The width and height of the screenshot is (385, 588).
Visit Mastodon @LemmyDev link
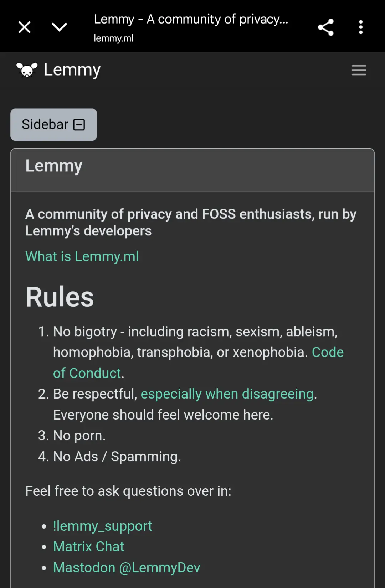pyautogui.click(x=127, y=568)
